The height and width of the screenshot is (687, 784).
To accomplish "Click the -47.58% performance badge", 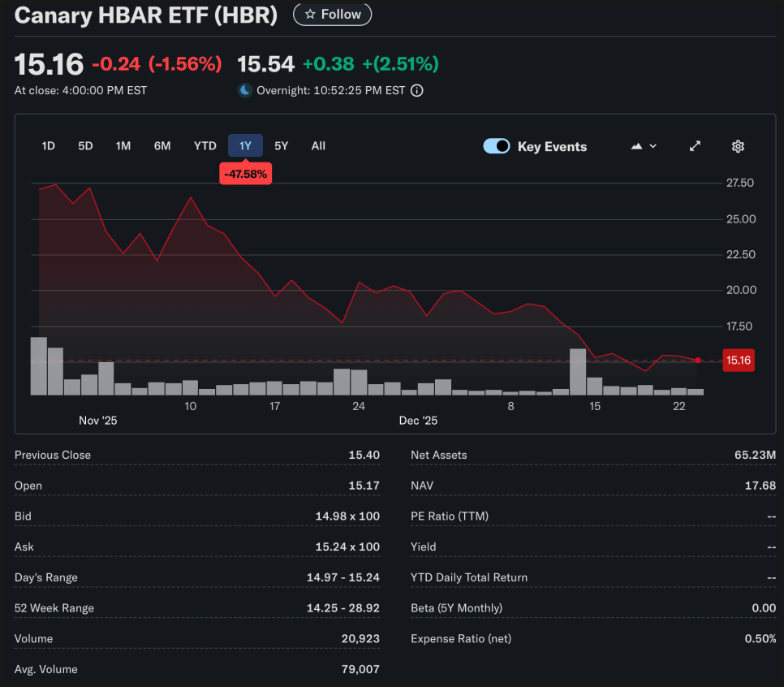I will click(x=245, y=174).
